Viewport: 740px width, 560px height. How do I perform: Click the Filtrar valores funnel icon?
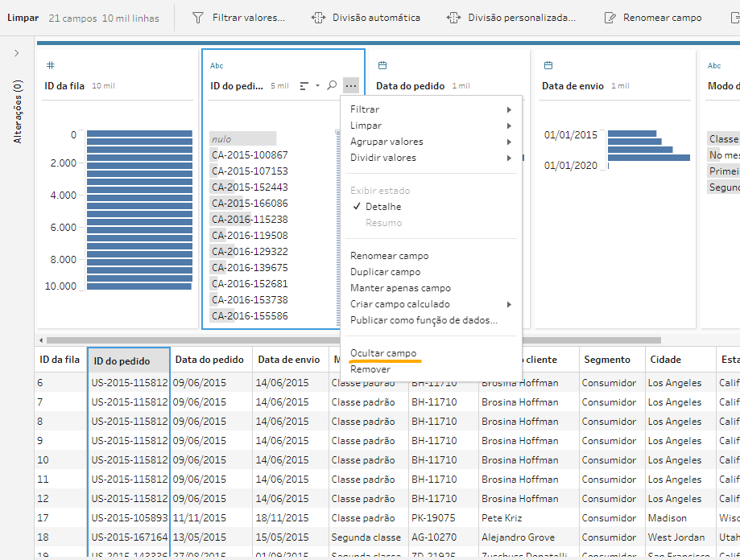tap(198, 18)
